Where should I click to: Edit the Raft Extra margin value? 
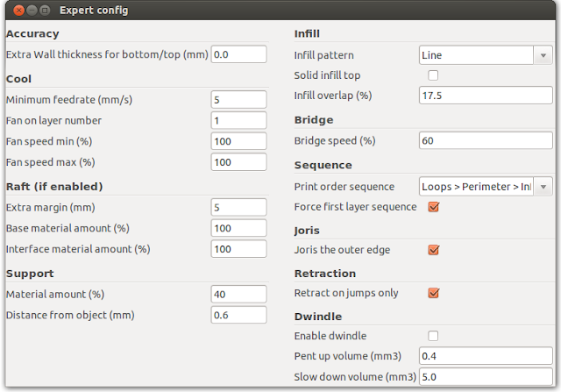(x=238, y=207)
